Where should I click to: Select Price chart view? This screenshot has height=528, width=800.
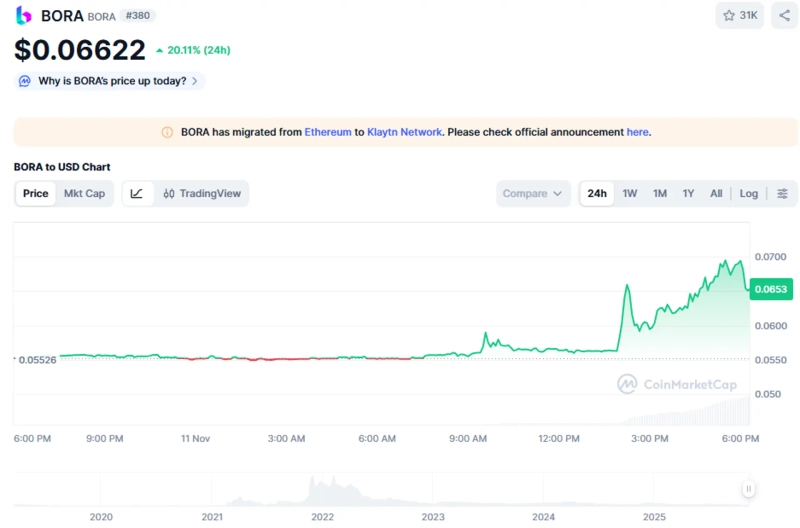[36, 193]
